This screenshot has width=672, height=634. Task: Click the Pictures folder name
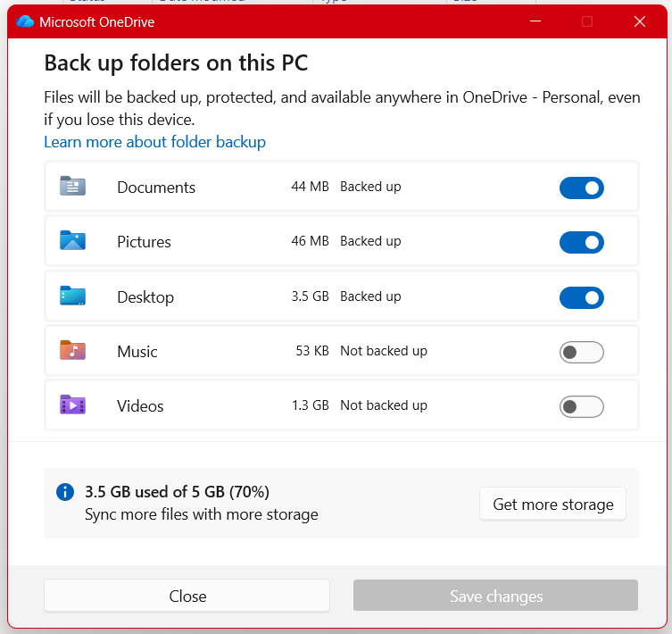pos(144,242)
